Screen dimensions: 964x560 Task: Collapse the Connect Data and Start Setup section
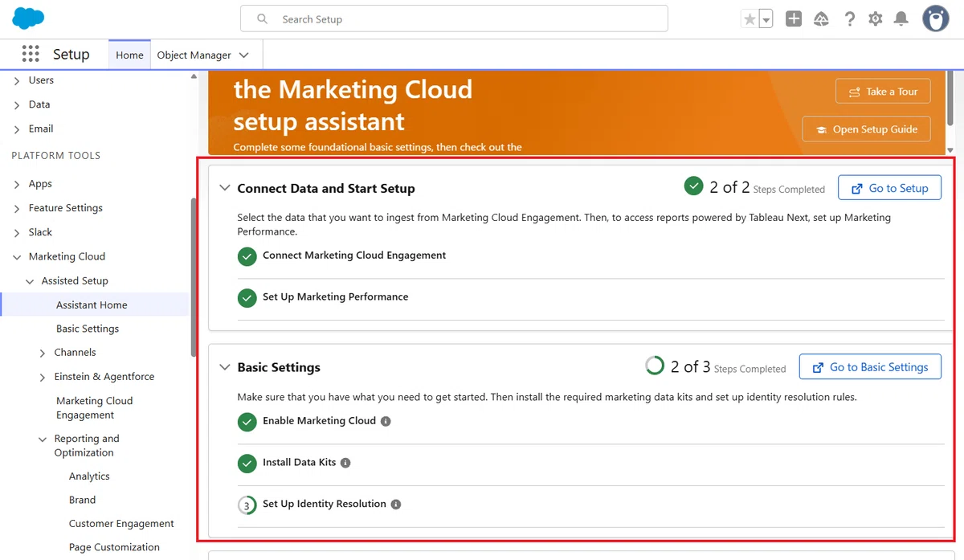(x=225, y=188)
